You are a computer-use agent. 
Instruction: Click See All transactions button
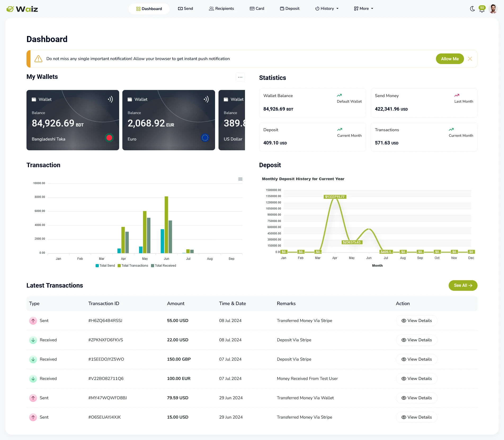[463, 285]
